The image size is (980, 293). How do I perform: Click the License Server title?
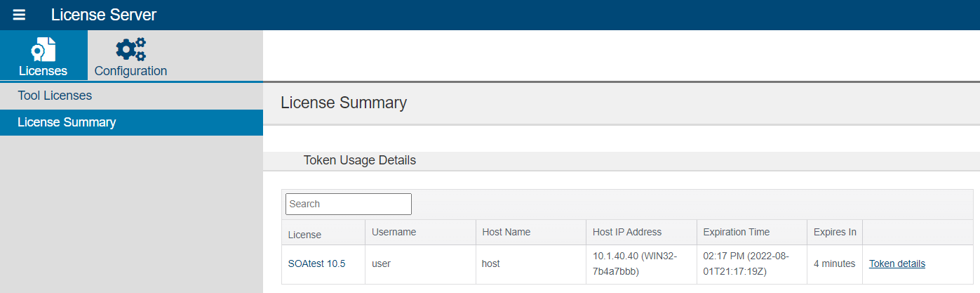coord(104,15)
